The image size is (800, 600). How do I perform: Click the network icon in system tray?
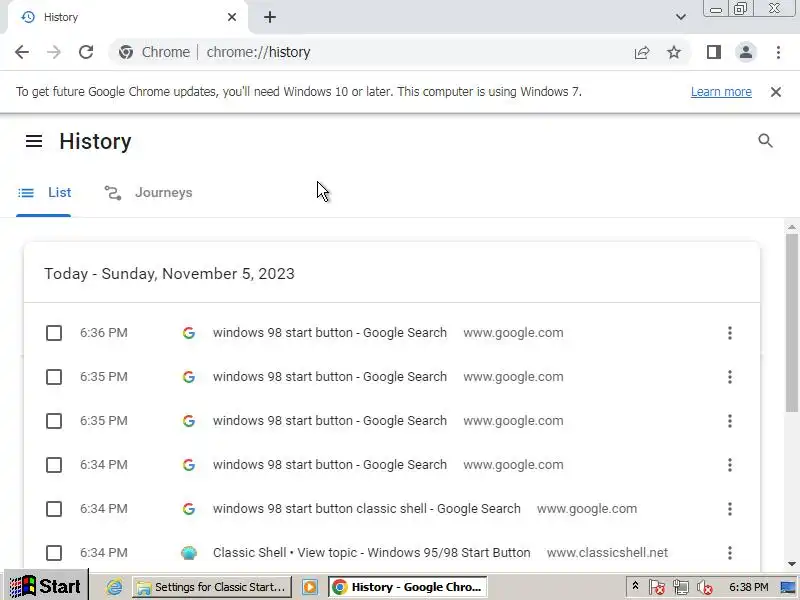click(x=681, y=587)
